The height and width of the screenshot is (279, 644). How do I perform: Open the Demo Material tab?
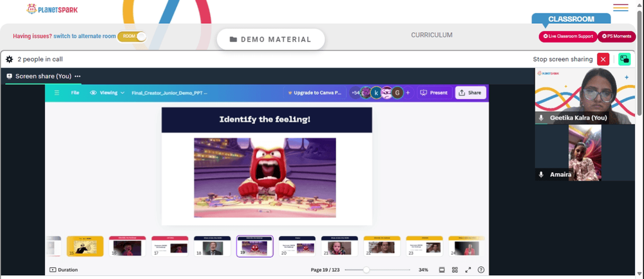click(270, 39)
